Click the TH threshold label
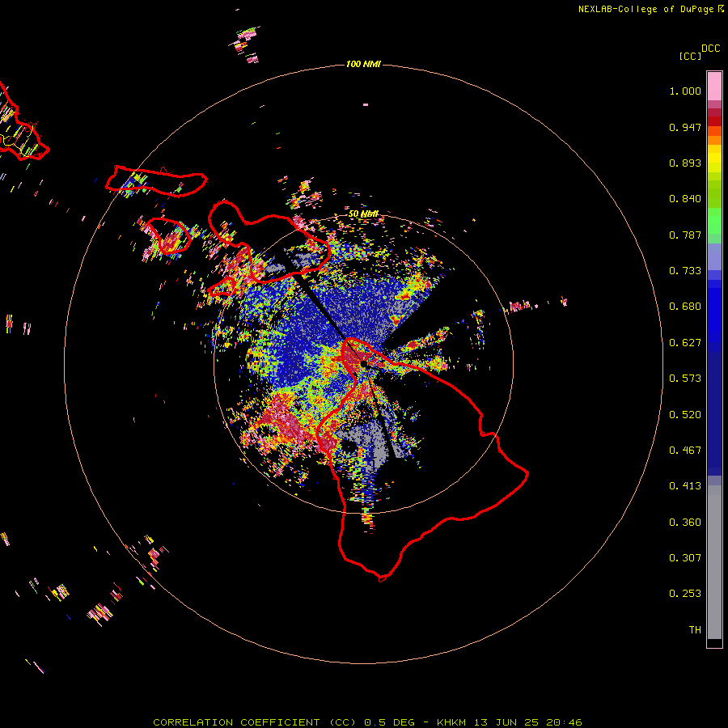Viewport: 728px width, 728px height. 695,630
